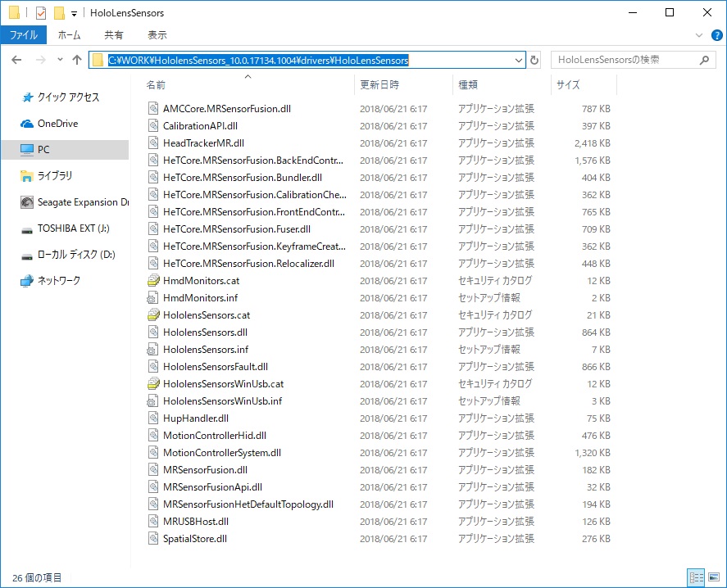Open the ホーム ribbon tab
Viewport: 727px width, 588px height.
70,34
